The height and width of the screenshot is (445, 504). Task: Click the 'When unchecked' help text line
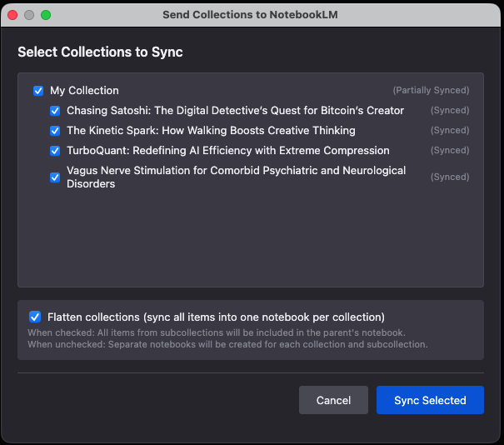pos(227,344)
